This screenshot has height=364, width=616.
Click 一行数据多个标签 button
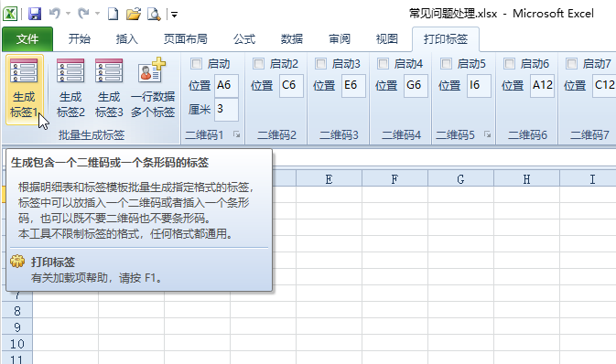point(153,89)
